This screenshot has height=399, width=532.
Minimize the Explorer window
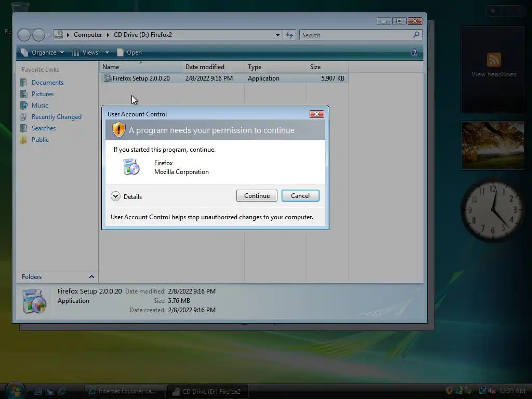point(384,21)
